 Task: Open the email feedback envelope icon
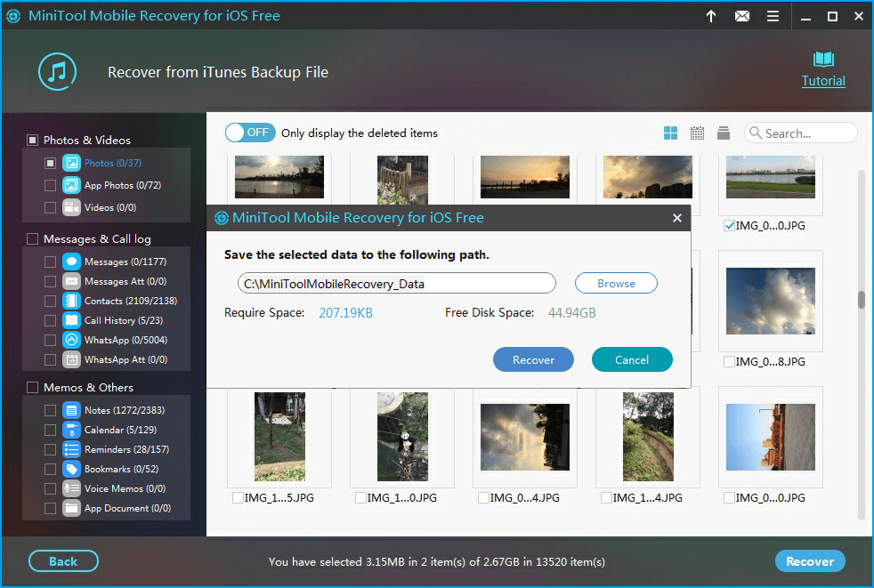(x=742, y=16)
